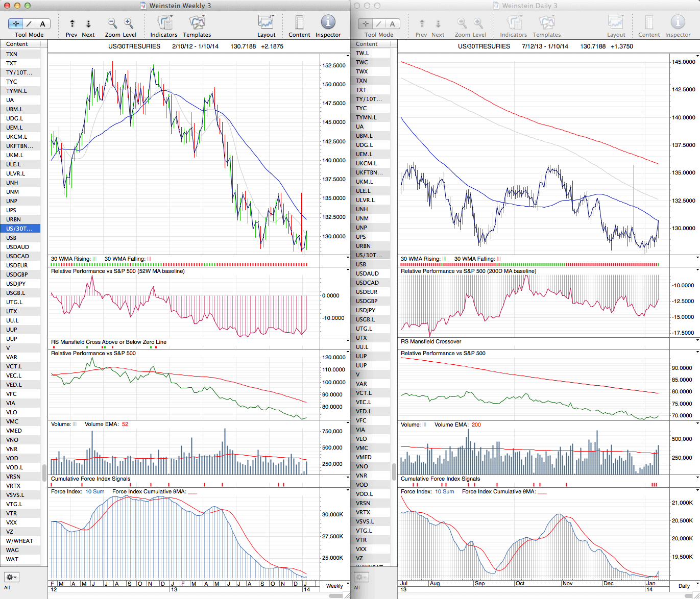The height and width of the screenshot is (599, 700).
Task: Open gear action menu below Weekly symbol list
Action: (11, 577)
